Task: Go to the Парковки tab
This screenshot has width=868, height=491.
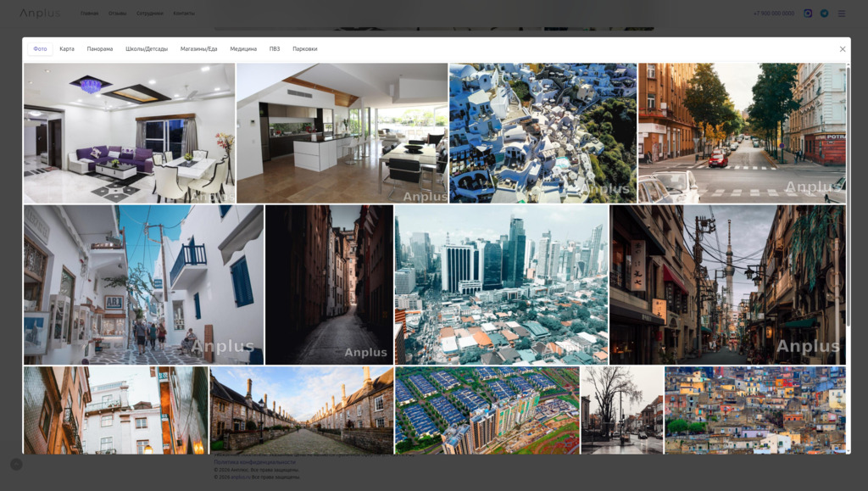Action: [305, 49]
